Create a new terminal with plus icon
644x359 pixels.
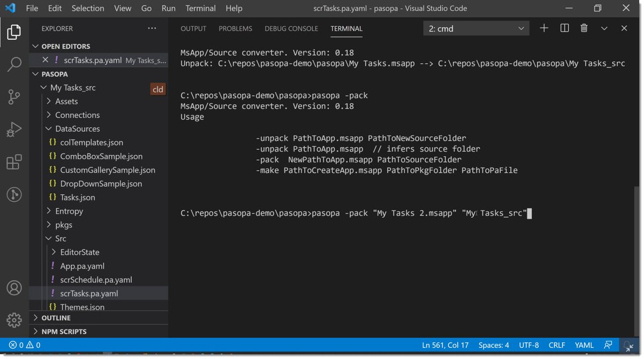pyautogui.click(x=544, y=28)
